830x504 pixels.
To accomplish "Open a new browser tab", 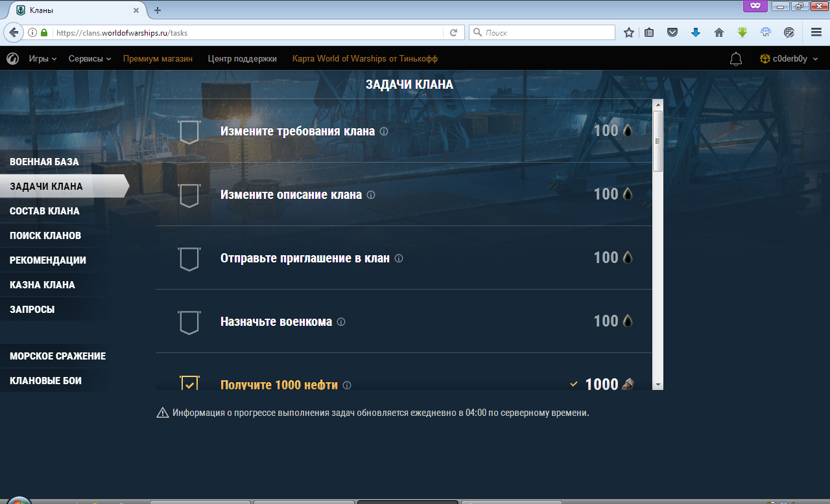I will 158,10.
